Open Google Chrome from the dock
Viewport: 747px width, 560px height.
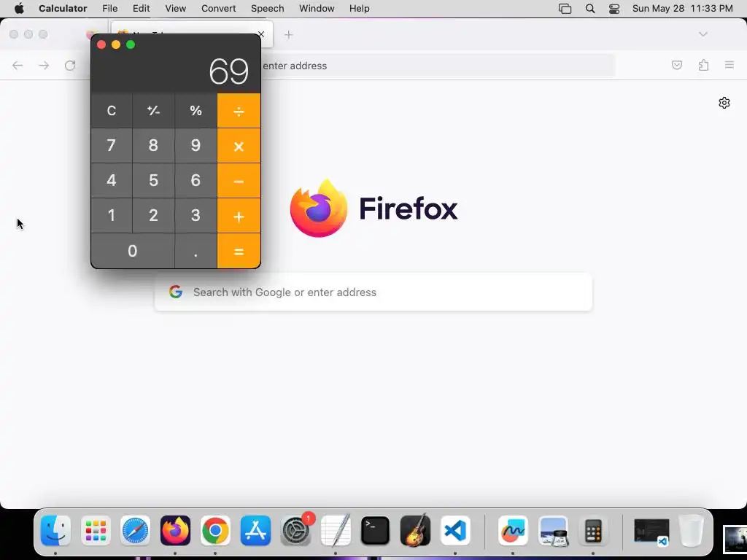215,531
